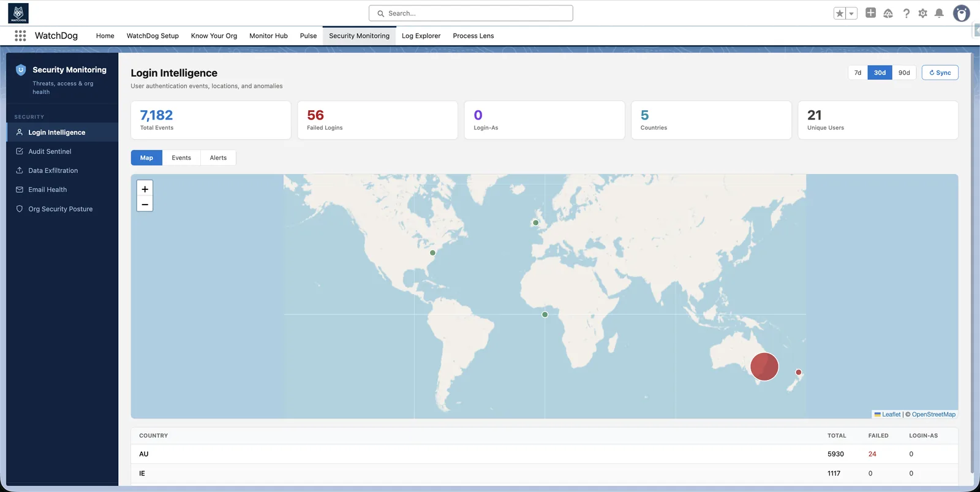Open the Process Lens tab
The width and height of the screenshot is (980, 492).
tap(473, 36)
